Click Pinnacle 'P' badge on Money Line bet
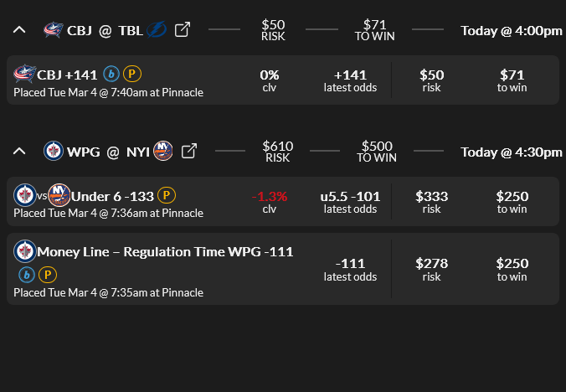566x392 pixels. coord(48,275)
